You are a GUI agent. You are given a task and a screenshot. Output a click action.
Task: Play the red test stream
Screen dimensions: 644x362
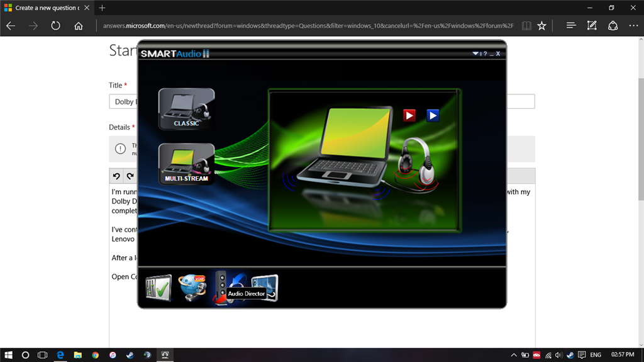(409, 116)
